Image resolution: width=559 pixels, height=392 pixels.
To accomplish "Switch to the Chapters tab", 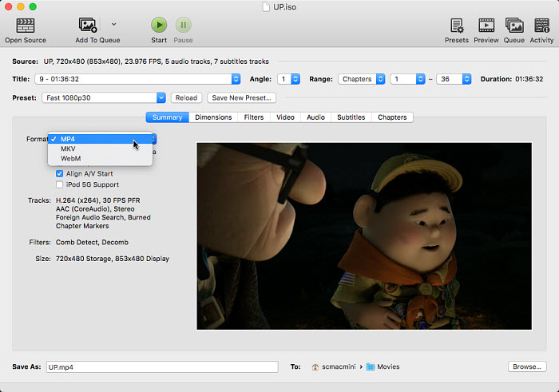I will [x=392, y=117].
